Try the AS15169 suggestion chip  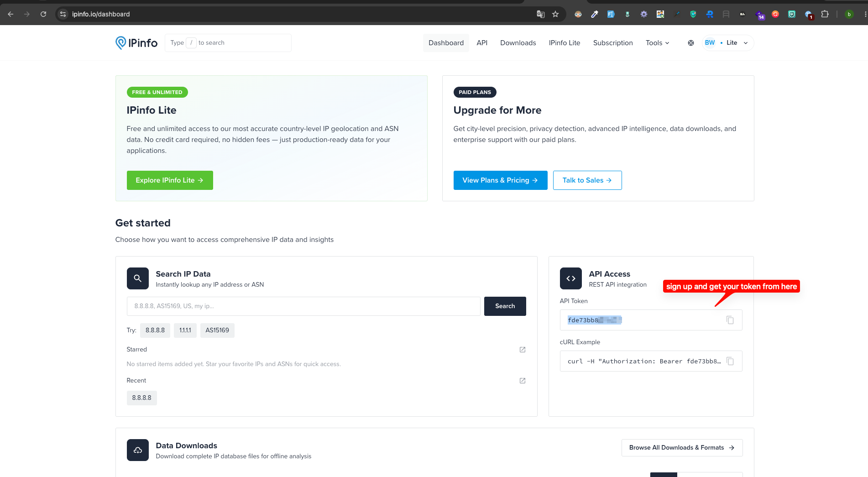(x=217, y=330)
